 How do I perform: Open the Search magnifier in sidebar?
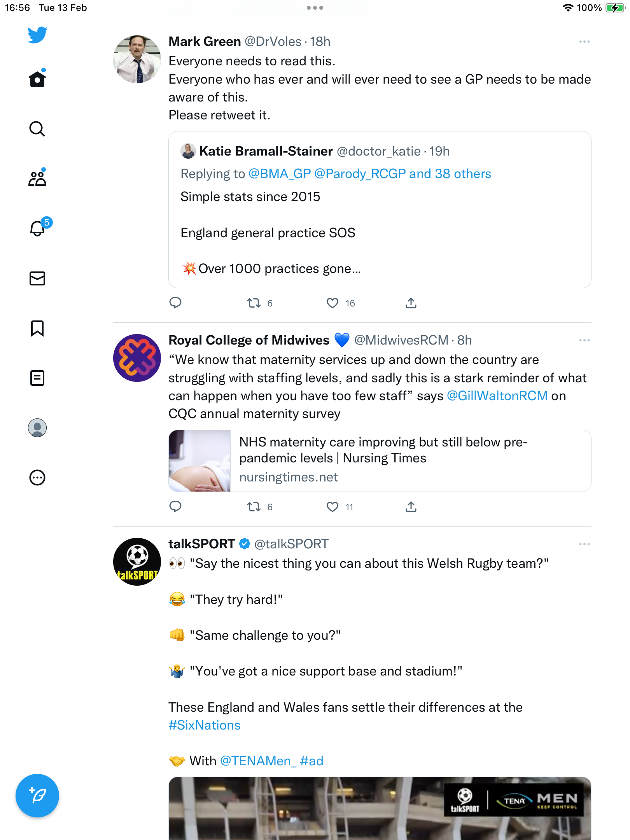pyautogui.click(x=37, y=129)
